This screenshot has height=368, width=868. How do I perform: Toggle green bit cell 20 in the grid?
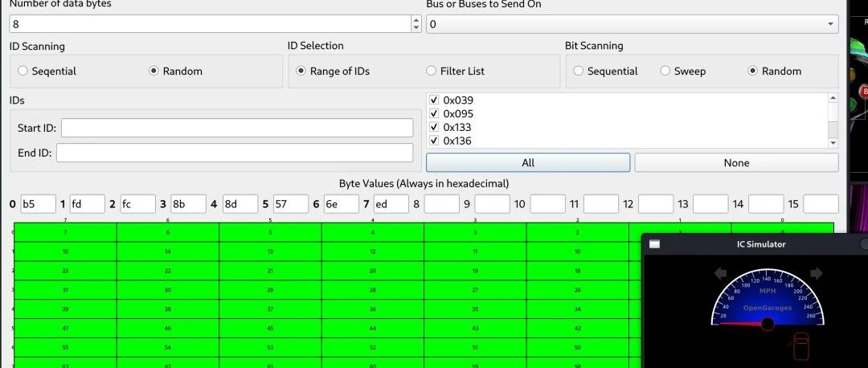coord(373,271)
